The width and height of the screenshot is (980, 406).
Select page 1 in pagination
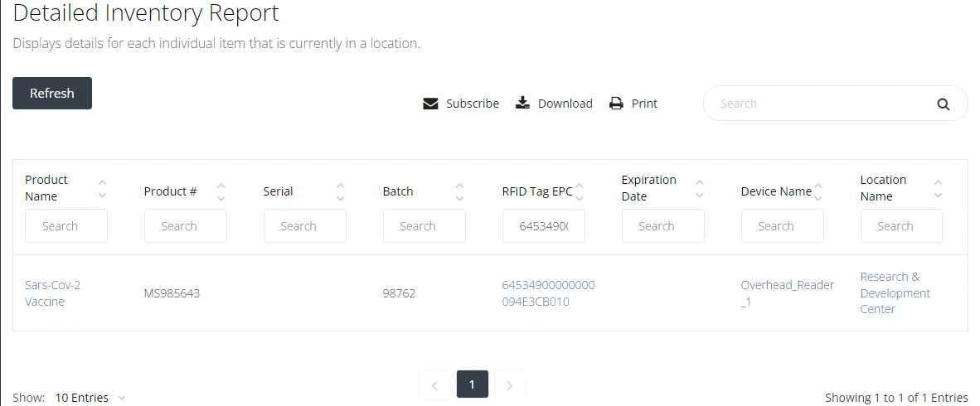coord(472,384)
